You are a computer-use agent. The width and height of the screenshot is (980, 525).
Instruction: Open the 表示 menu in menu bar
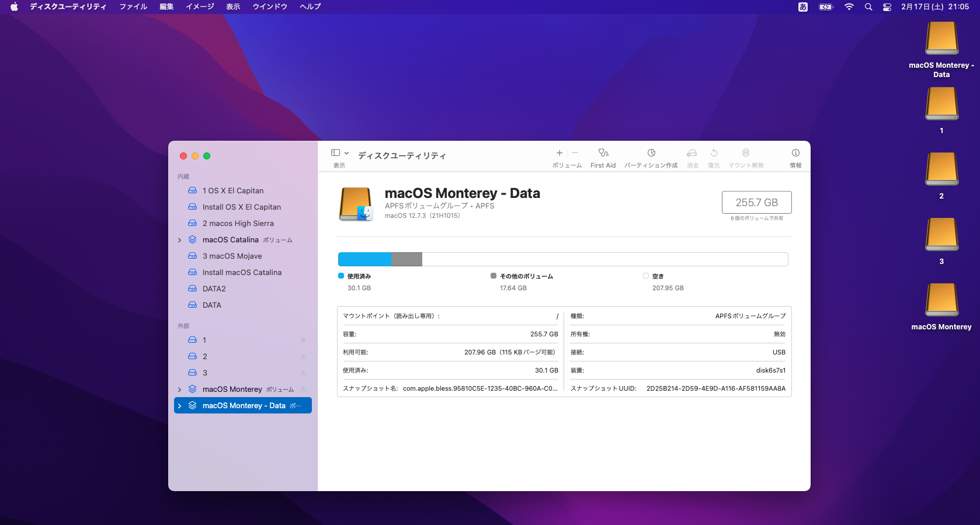233,7
